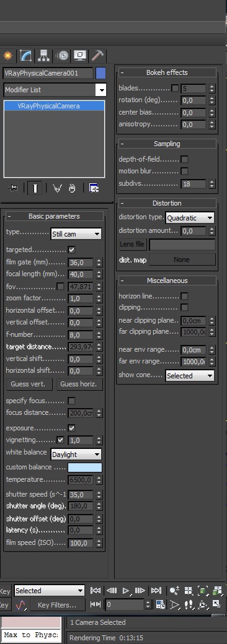
Task: Collapse the Miscellaneous rollout
Action: (167, 281)
